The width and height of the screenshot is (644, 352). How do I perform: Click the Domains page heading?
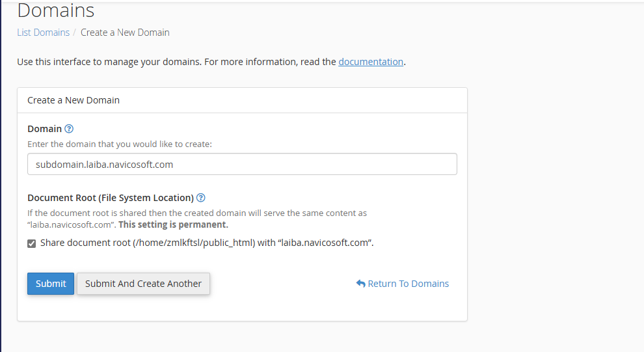[55, 10]
